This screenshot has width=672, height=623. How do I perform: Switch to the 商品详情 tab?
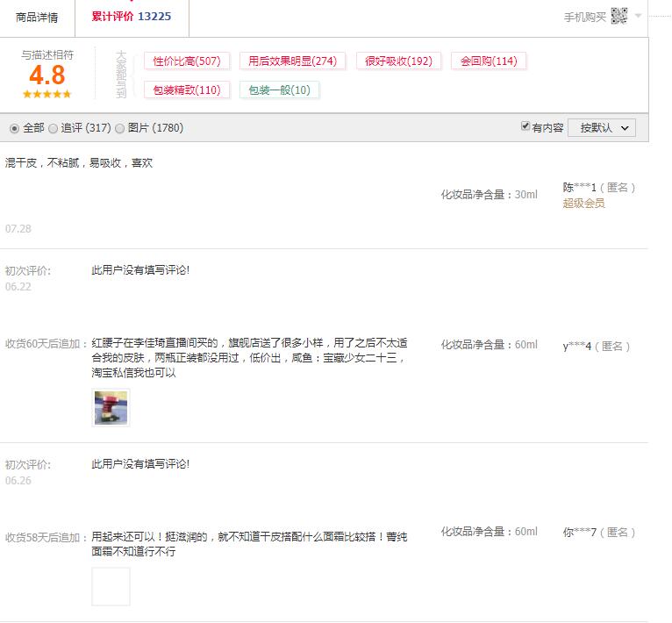click(x=37, y=17)
